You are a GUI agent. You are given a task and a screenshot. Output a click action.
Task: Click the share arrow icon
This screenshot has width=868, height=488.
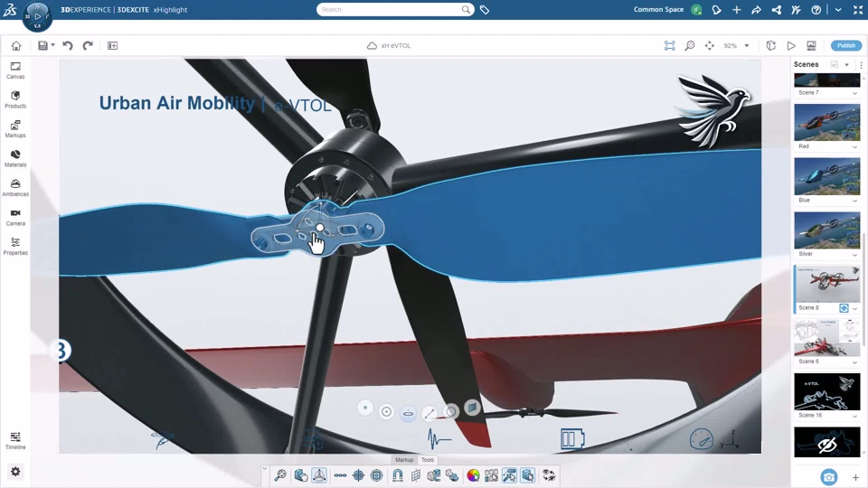click(x=756, y=9)
